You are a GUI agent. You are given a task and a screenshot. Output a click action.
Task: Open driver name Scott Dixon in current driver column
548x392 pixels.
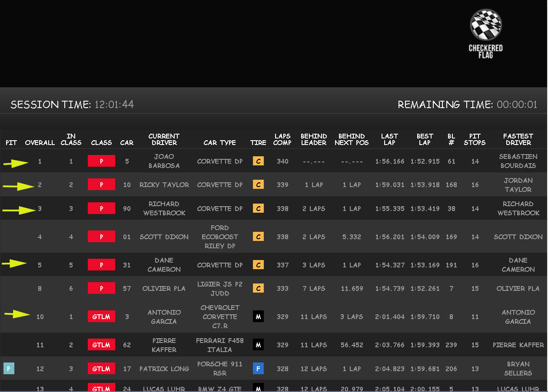pyautogui.click(x=164, y=237)
